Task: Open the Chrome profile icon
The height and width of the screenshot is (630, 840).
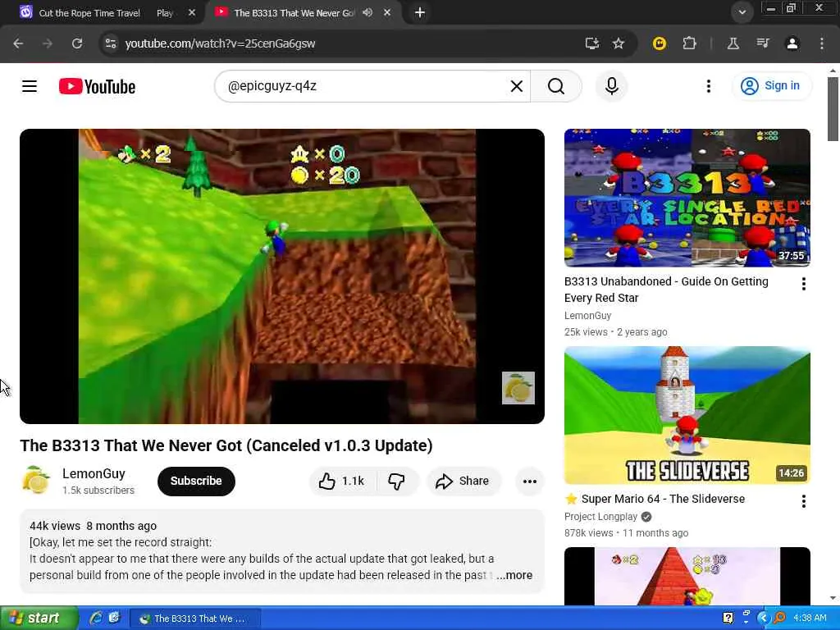Action: pos(792,43)
